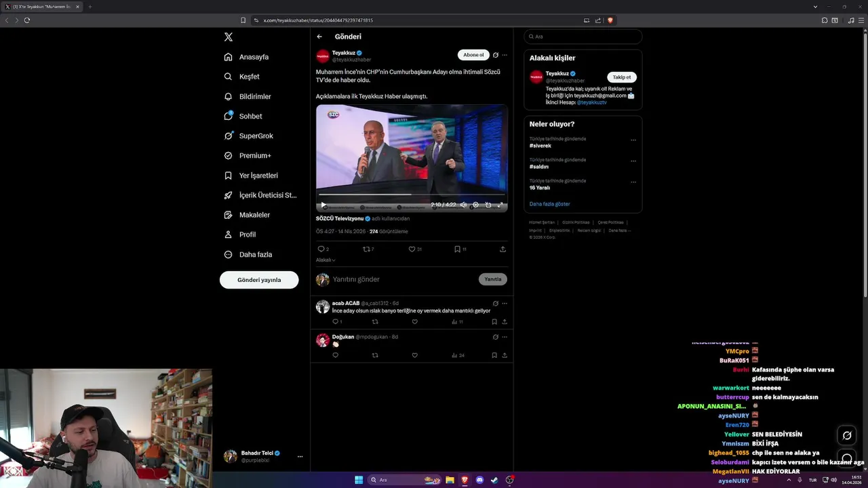Open a new browser tab
The width and height of the screenshot is (868, 488).
90,7
